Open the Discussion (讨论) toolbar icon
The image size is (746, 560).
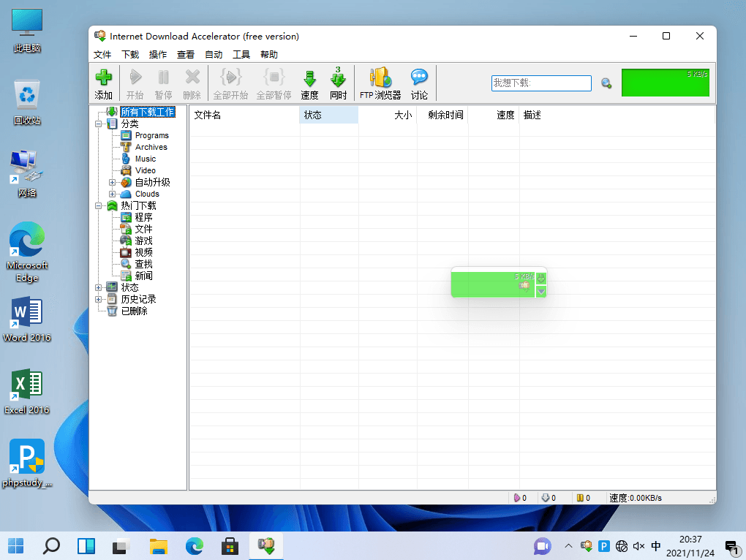419,83
